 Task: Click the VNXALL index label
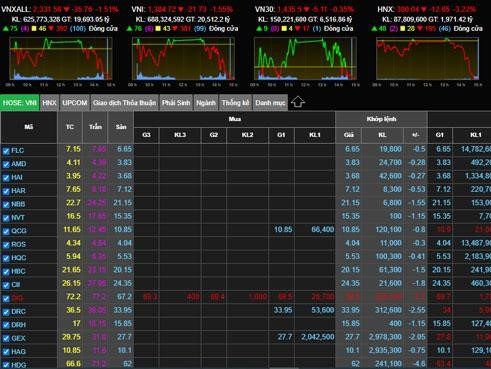[x=16, y=9]
